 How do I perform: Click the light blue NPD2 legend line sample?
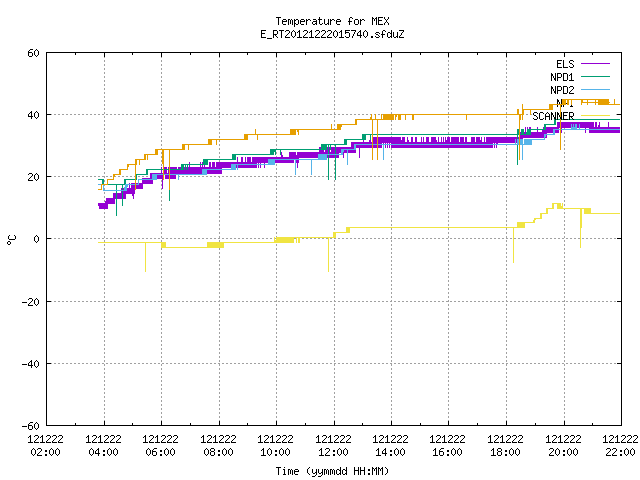pos(595,89)
